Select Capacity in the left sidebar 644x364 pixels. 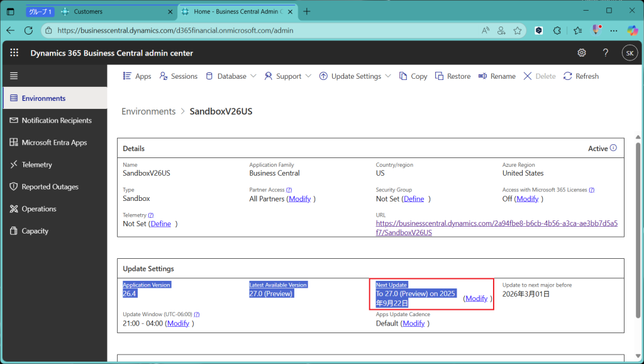click(35, 231)
